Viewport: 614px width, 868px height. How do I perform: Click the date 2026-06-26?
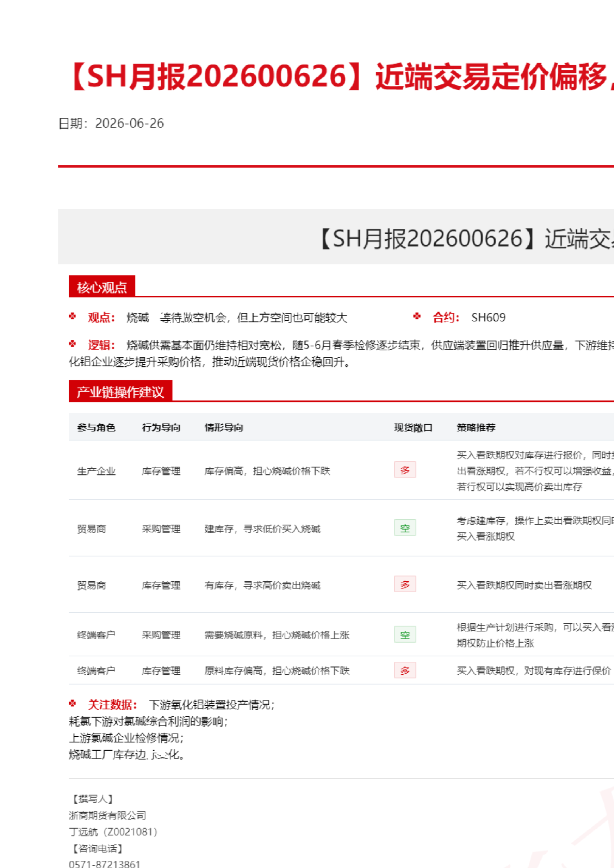[x=130, y=123]
